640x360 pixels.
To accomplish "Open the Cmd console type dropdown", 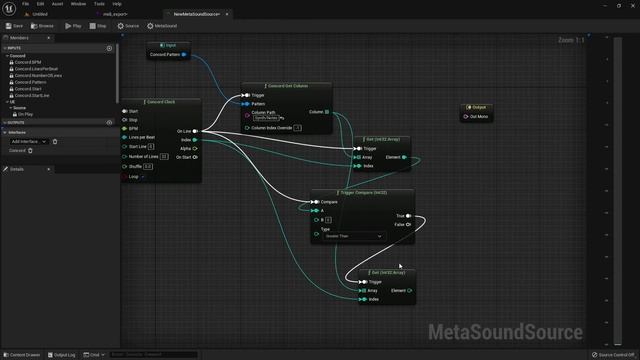I will point(94,355).
